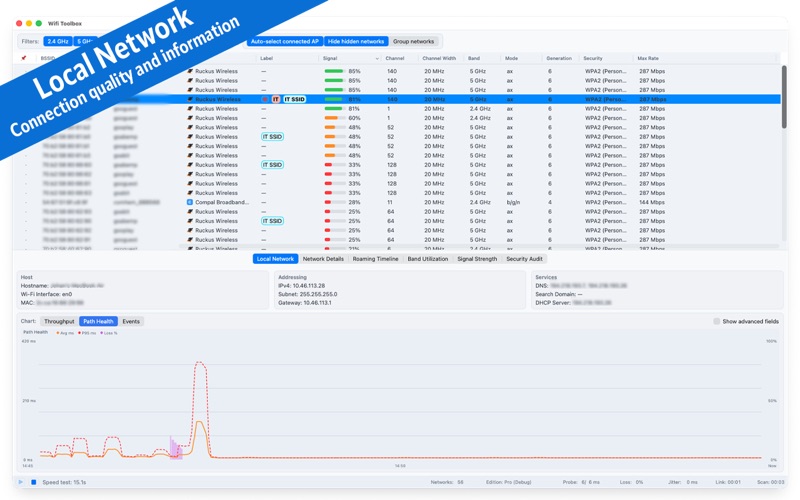Click the red P95 ms legend dot
The width and height of the screenshot is (800, 500).
point(79,333)
